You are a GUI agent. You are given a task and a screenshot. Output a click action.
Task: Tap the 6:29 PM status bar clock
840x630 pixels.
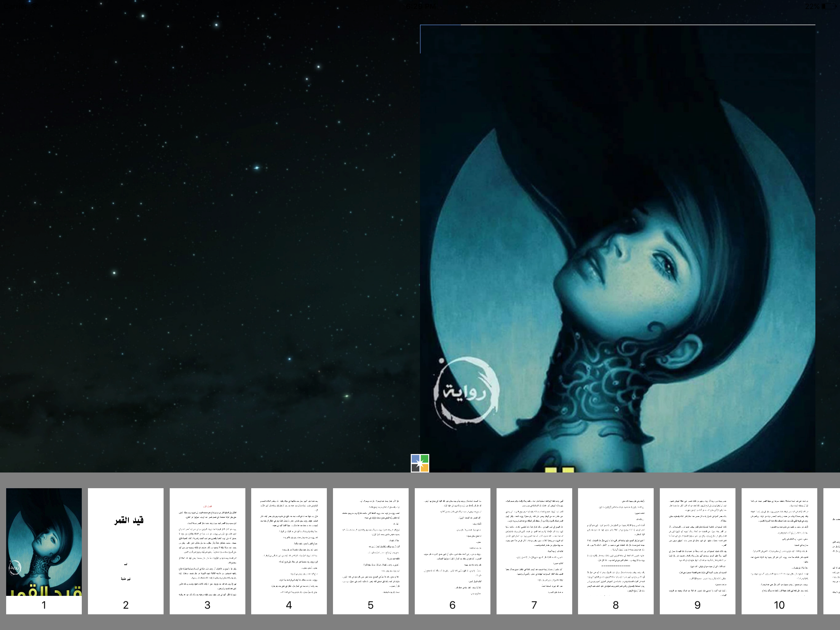coord(420,6)
